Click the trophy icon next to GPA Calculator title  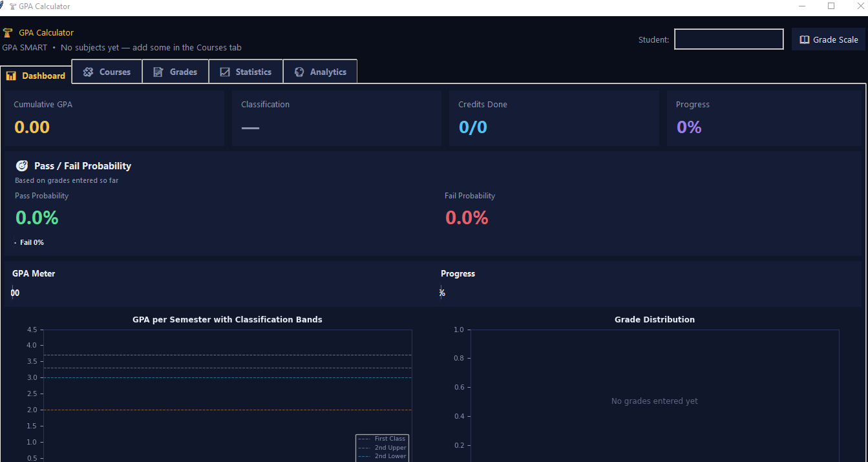point(8,33)
